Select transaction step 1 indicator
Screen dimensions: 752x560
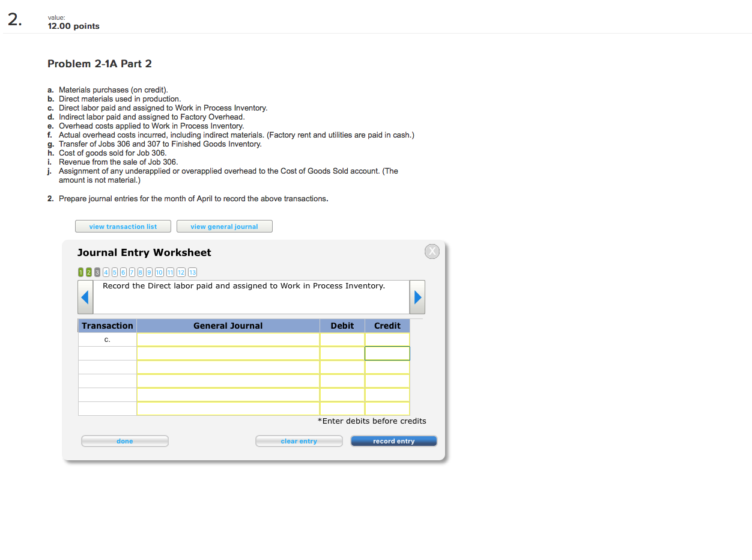click(80, 272)
